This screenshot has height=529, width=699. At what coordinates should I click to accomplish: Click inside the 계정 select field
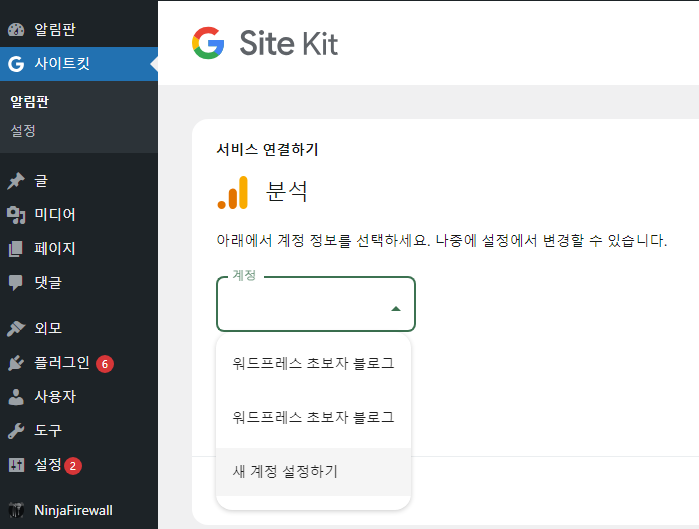coord(316,304)
